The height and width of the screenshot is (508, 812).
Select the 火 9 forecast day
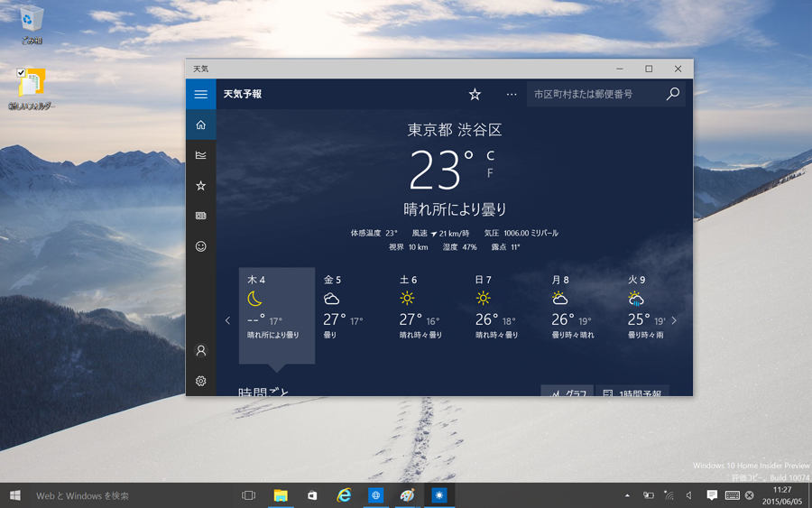coord(646,316)
